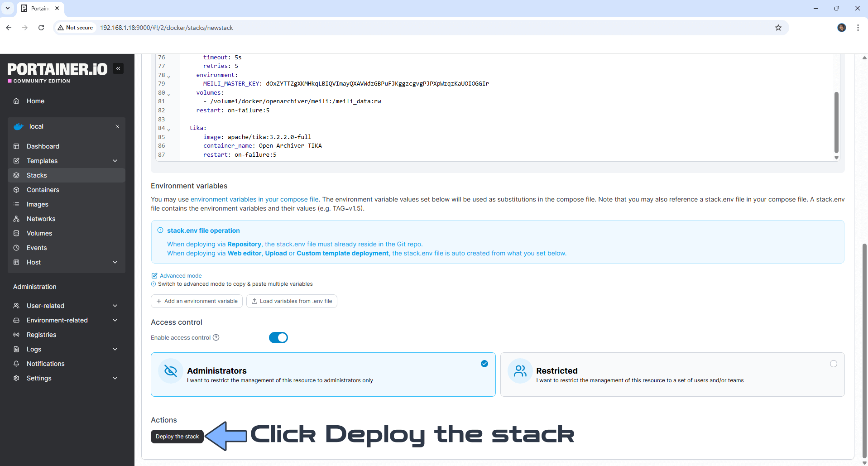This screenshot has height=466, width=868.
Task: Select the Restricted access radio option
Action: pyautogui.click(x=833, y=364)
